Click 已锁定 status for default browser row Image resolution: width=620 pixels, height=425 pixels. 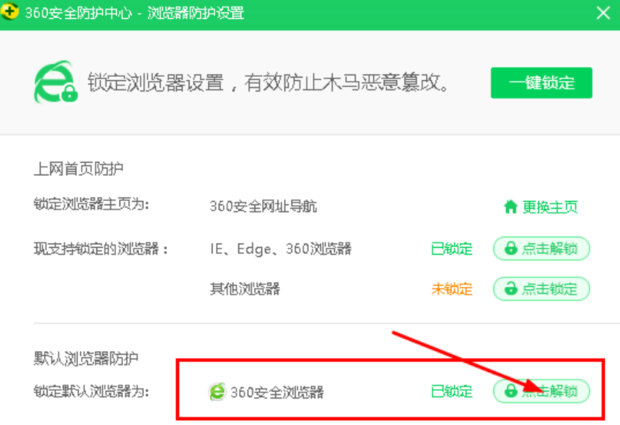click(x=452, y=391)
